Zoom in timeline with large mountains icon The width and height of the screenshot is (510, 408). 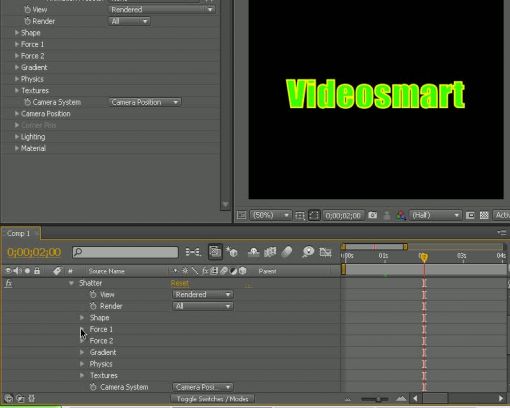(401, 399)
